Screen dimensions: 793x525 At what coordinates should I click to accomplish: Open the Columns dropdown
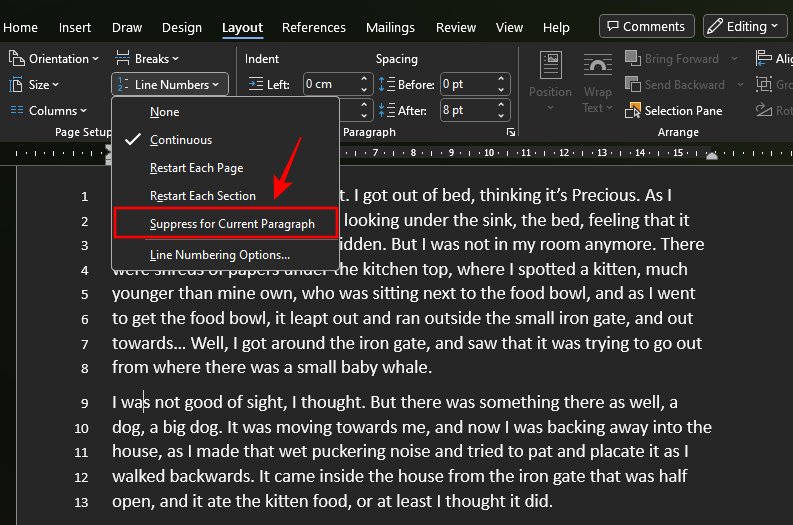49,110
